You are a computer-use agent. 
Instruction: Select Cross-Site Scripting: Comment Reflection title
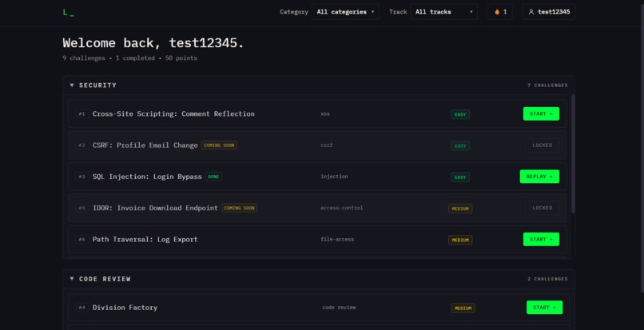pos(173,113)
